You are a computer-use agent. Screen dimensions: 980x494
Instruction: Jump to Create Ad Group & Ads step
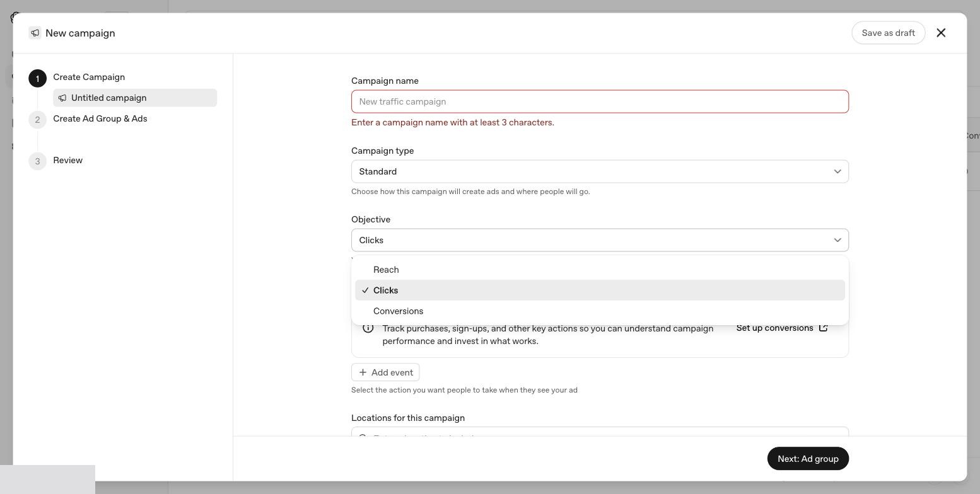tap(100, 118)
